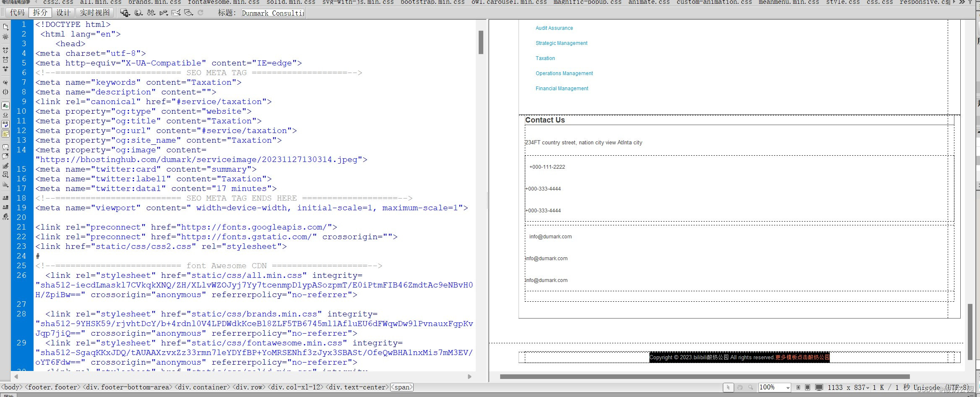Select div.text-center in the tag selector

[x=357, y=387]
